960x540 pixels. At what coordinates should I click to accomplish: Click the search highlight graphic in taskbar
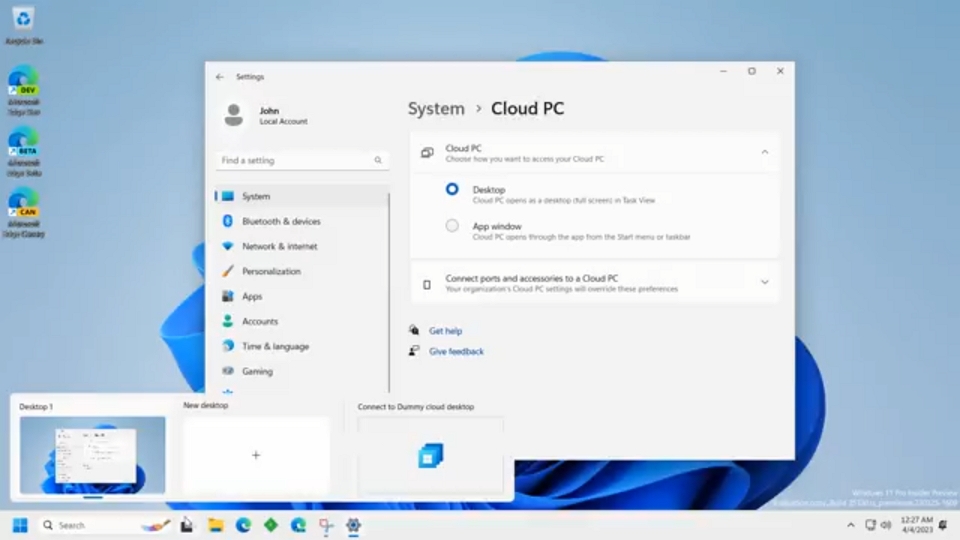click(156, 525)
